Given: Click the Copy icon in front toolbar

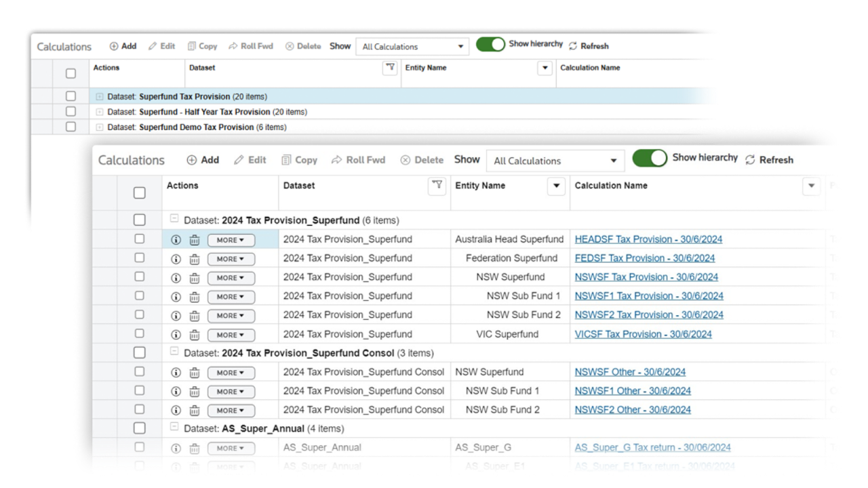Looking at the screenshot, I should pos(286,160).
